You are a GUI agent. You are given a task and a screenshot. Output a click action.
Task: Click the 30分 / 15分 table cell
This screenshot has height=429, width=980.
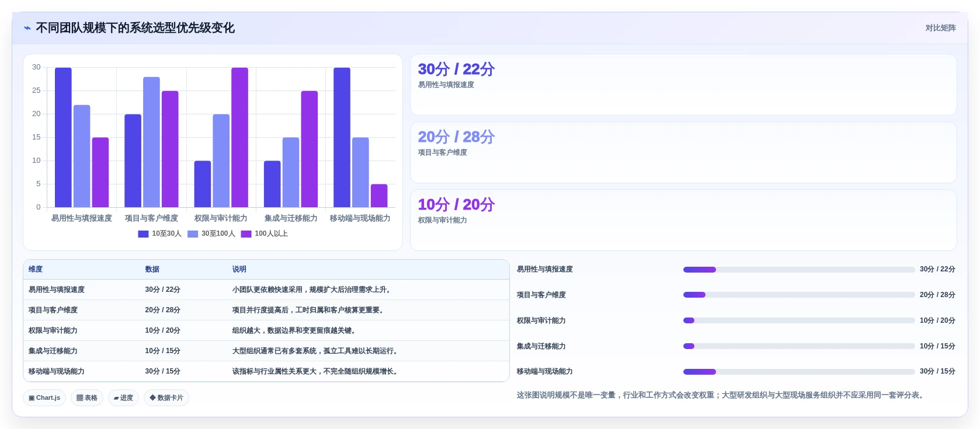184,371
